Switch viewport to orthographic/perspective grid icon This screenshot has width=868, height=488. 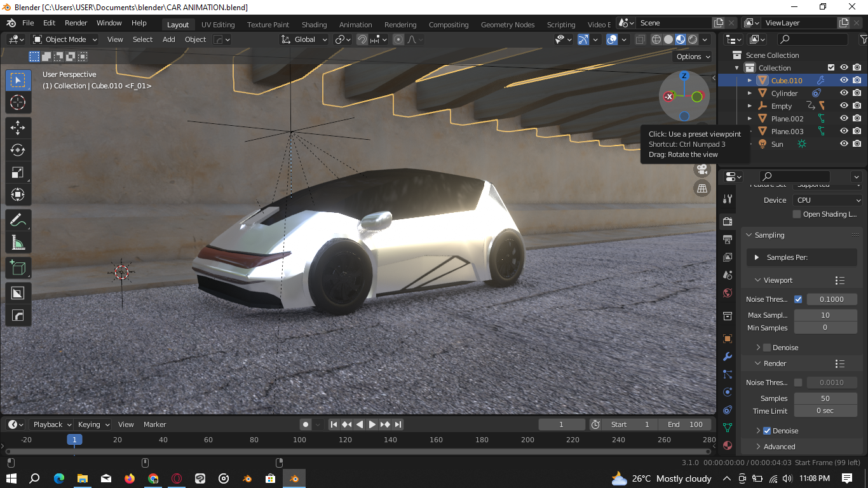point(702,188)
